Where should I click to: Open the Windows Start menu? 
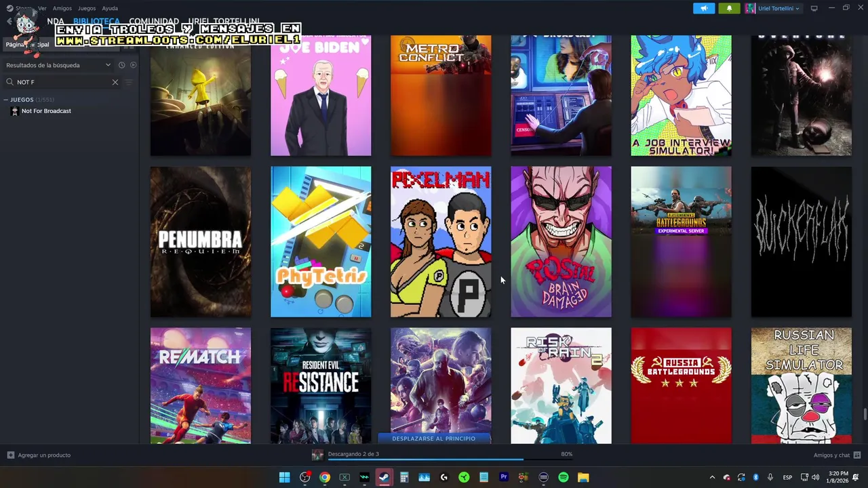click(285, 477)
